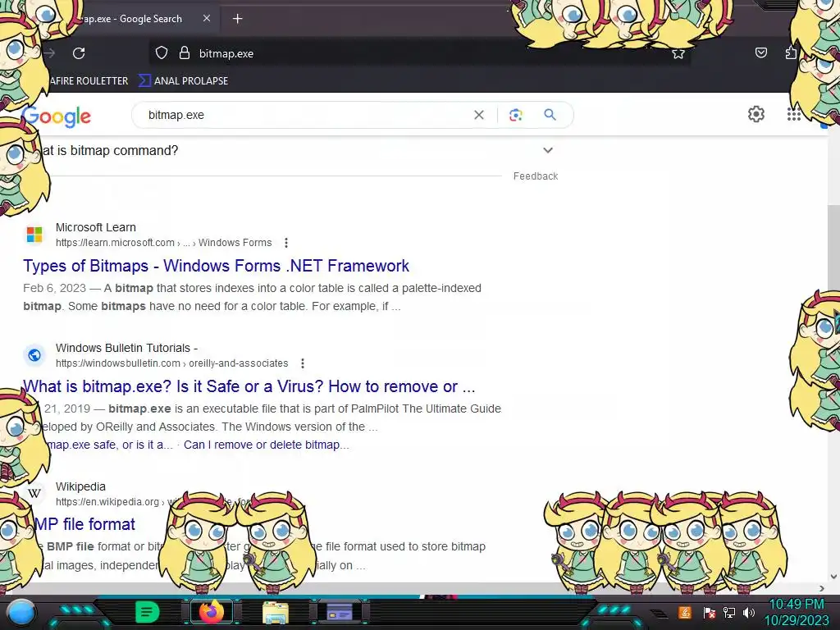Click the Wikipedia site name
The image size is (840, 630).
tap(80, 486)
